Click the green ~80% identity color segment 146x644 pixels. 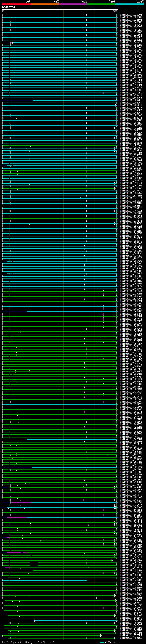click(101, 4)
